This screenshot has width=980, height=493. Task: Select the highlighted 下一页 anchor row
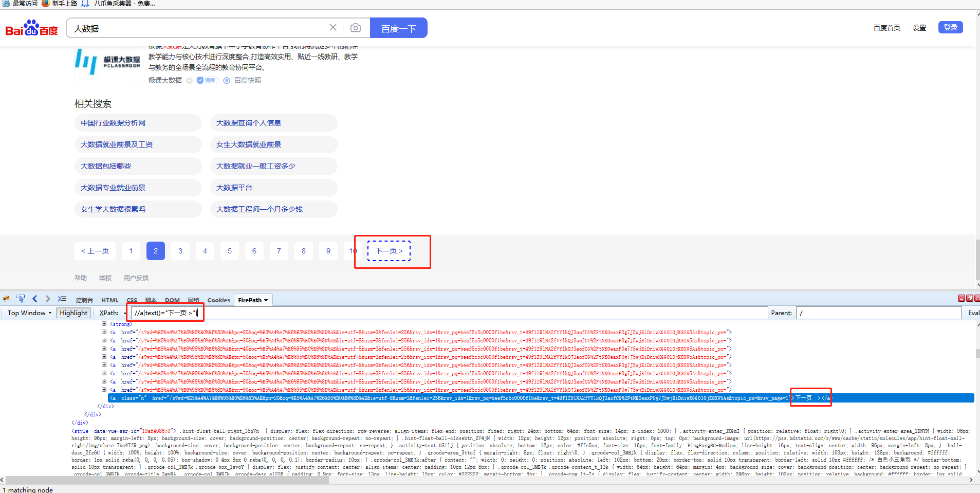pos(541,398)
